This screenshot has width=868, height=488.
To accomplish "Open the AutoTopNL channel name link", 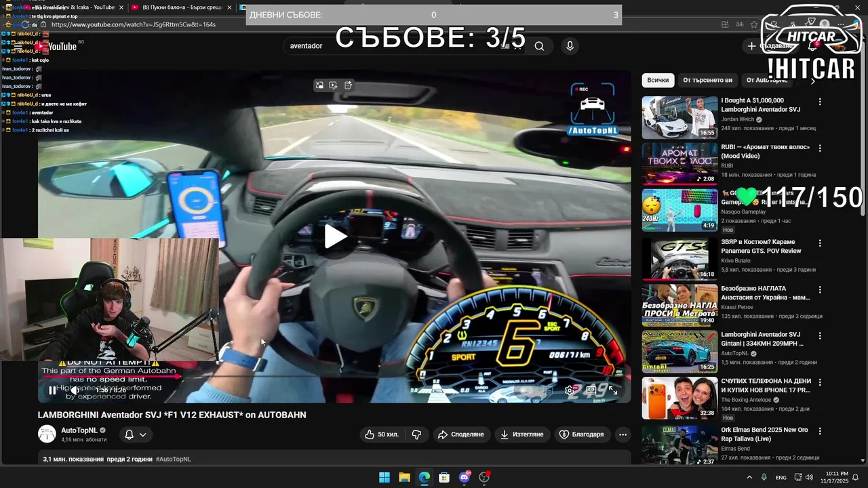I will 79,430.
